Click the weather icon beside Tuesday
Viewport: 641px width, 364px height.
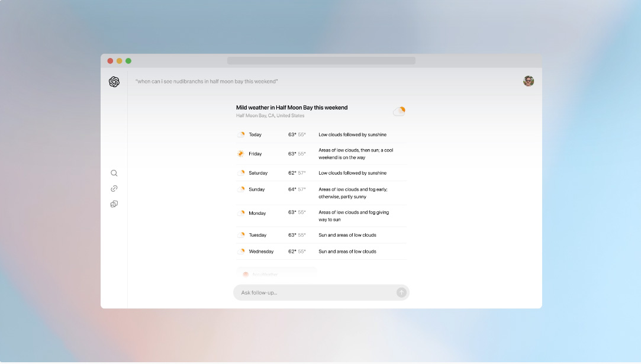click(241, 235)
